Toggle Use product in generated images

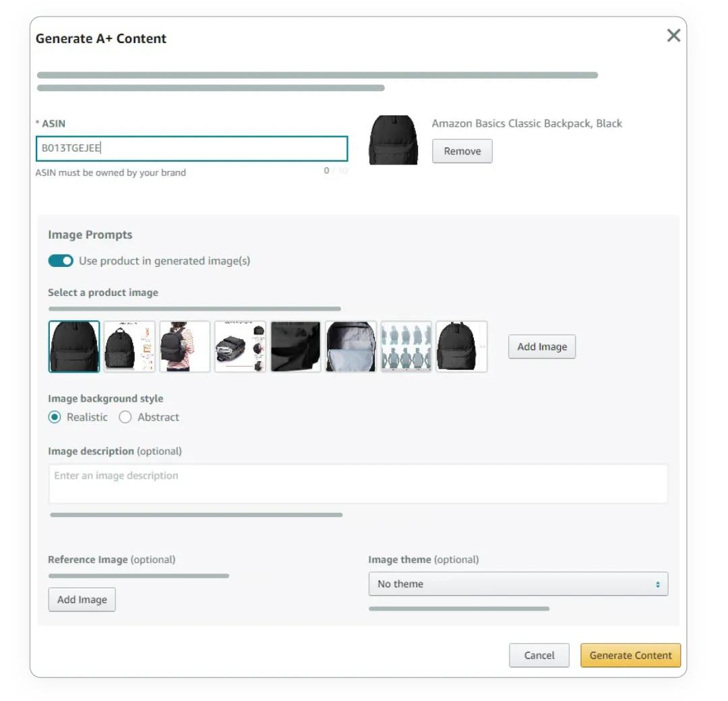pyautogui.click(x=61, y=261)
